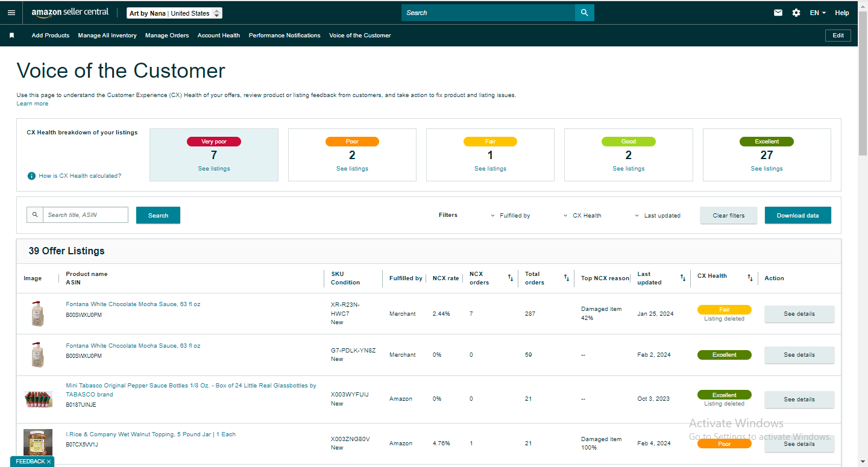
Task: Open the mail messages icon
Action: pos(778,13)
